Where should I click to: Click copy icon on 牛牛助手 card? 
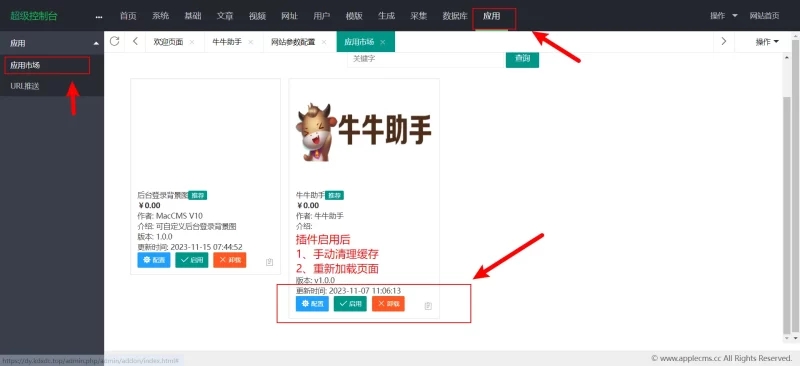(x=428, y=306)
